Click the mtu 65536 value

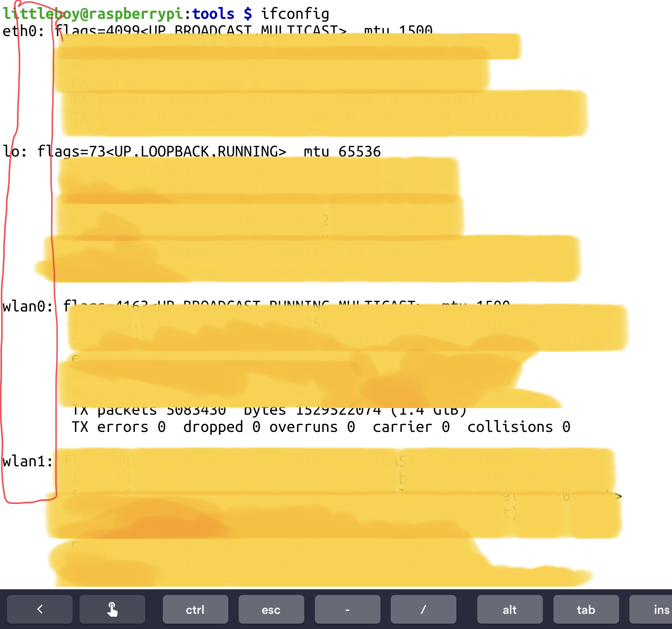point(342,152)
